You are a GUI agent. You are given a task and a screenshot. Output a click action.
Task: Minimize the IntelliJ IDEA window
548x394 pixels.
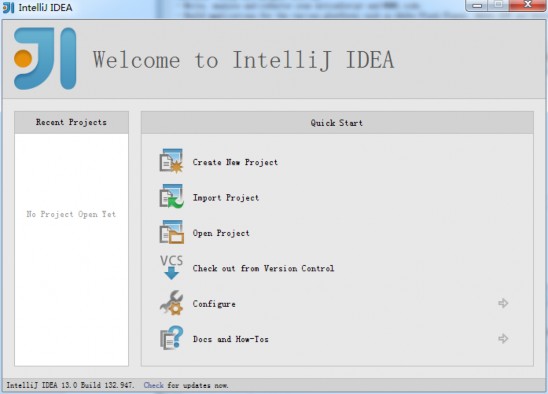(x=477, y=5)
